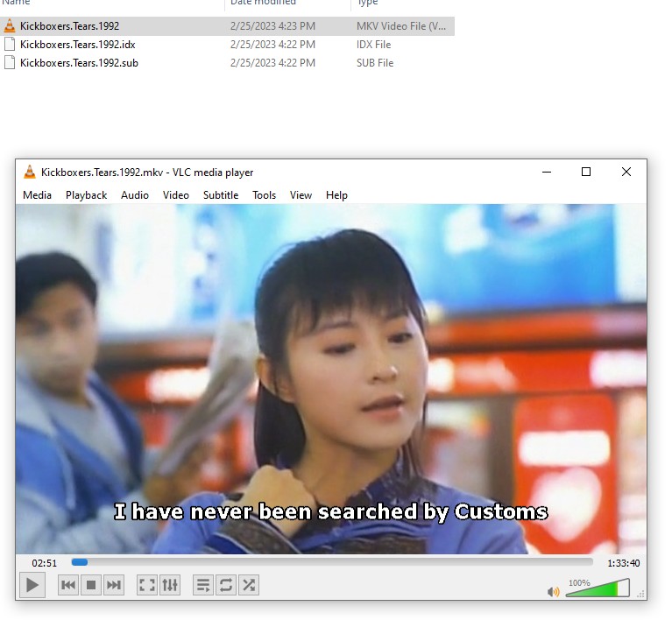Mute audio via speaker icon
The height and width of the screenshot is (620, 672).
(554, 592)
